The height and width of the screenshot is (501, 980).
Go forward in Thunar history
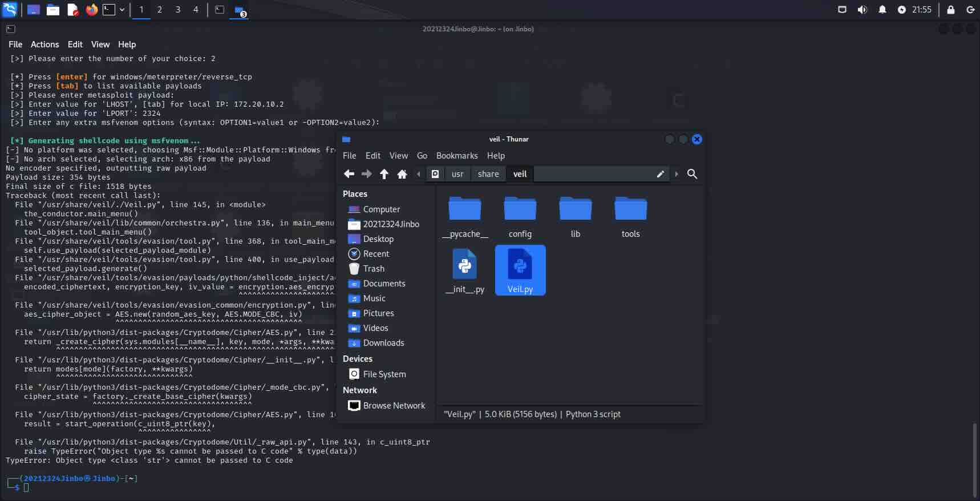pos(367,174)
